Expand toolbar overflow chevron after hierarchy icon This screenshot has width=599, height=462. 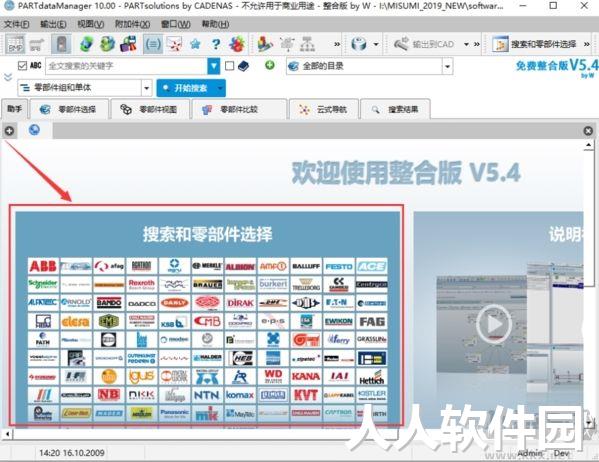337,45
